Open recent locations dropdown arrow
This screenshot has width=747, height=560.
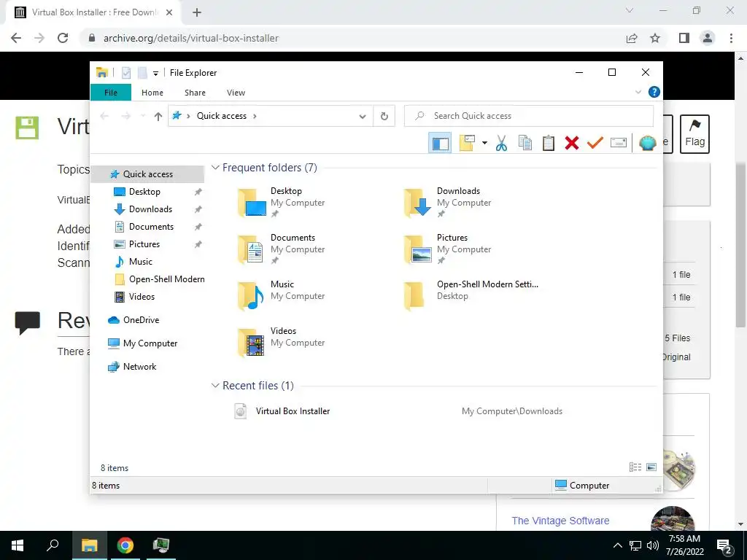coord(142,116)
